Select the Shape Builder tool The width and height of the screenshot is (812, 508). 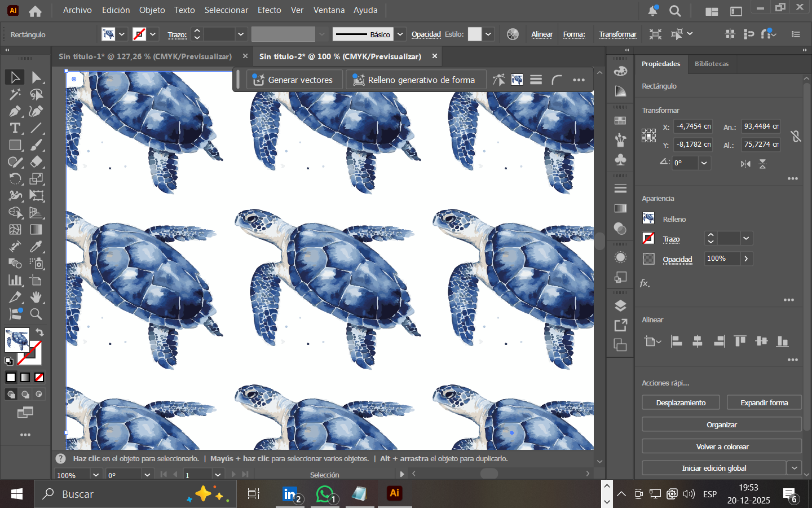click(15, 213)
